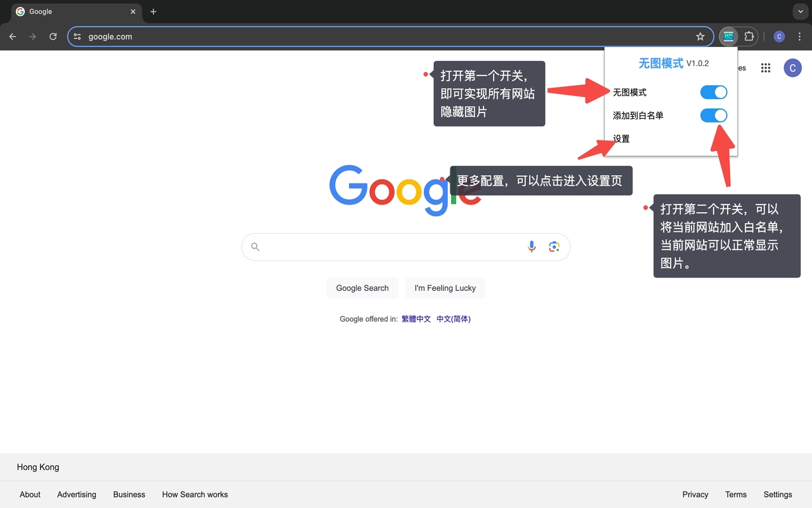Close the Google tab
The width and height of the screenshot is (812, 508).
pyautogui.click(x=133, y=11)
